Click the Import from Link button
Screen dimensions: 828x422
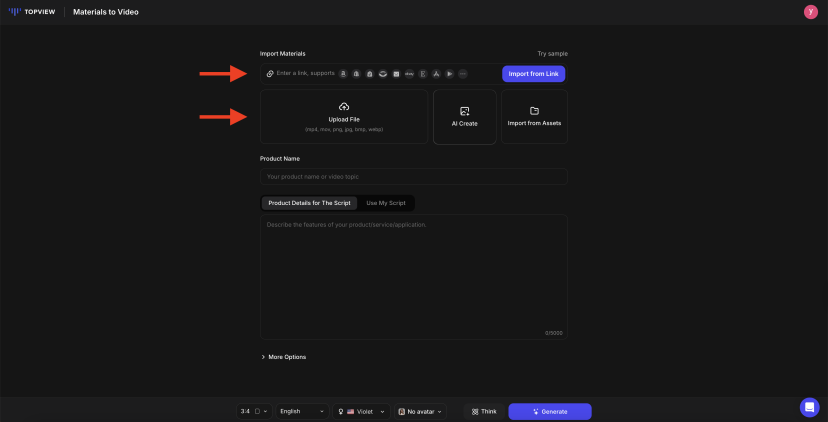534,74
